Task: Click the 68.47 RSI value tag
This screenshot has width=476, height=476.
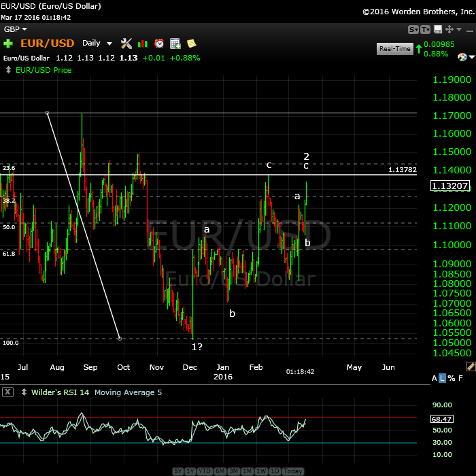Action: click(x=442, y=419)
